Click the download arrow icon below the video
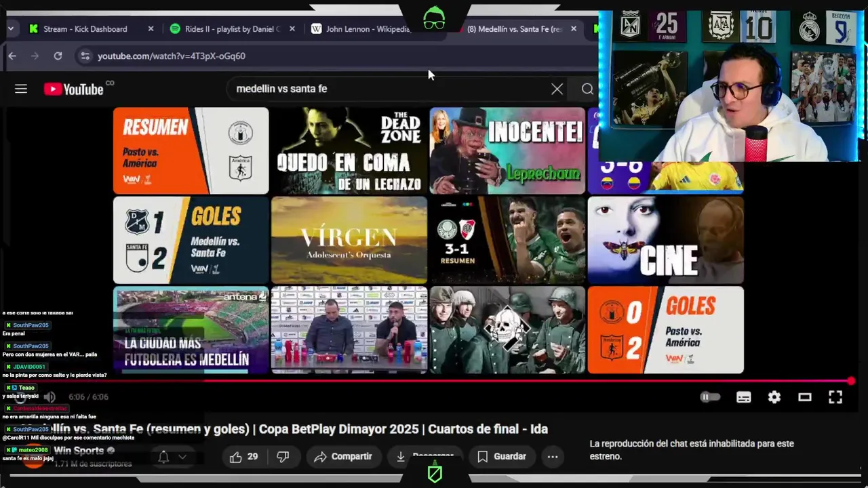 click(x=401, y=457)
